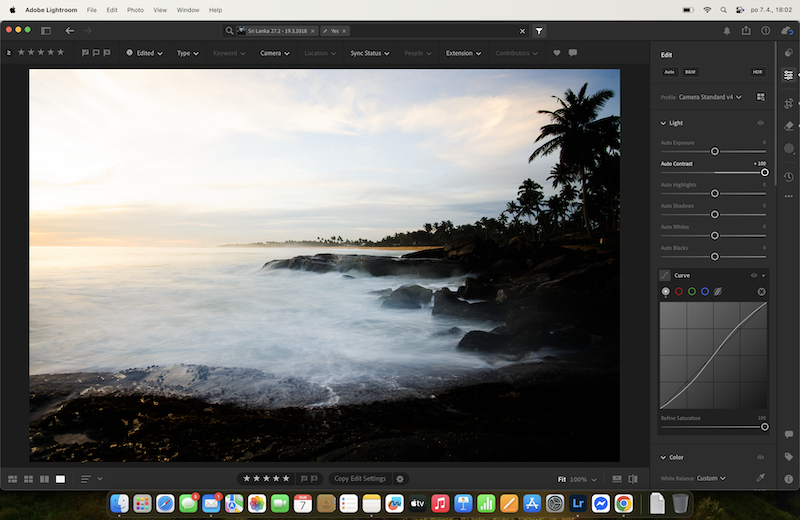Image resolution: width=800 pixels, height=520 pixels.
Task: Toggle Light panel visibility eye
Action: [x=760, y=123]
